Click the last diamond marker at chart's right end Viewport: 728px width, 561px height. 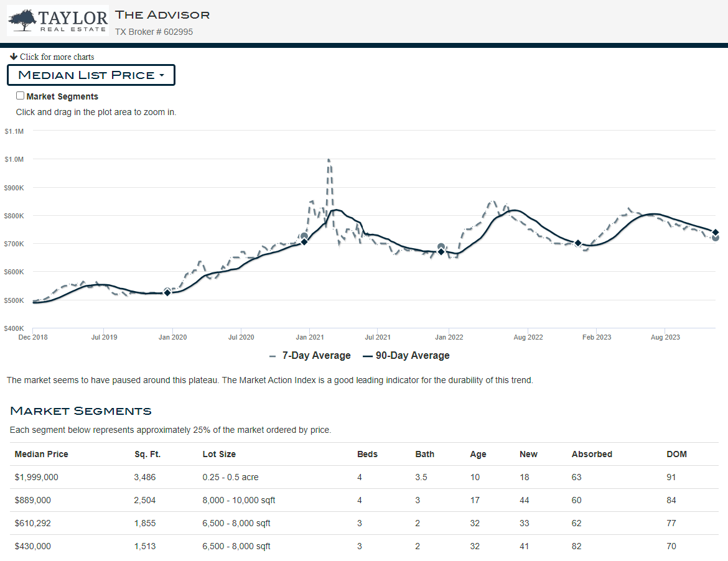716,233
